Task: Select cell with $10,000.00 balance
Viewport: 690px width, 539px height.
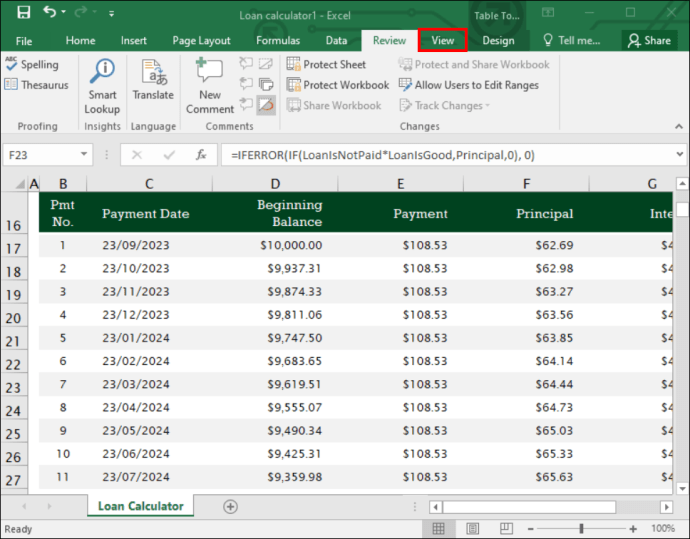Action: (291, 245)
